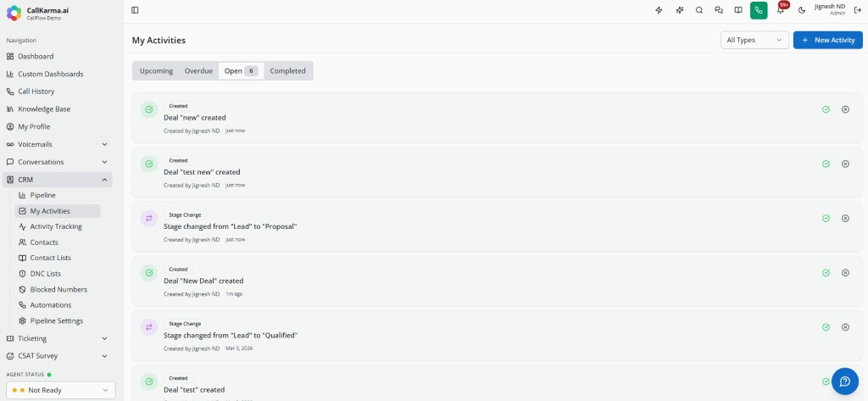Screen dimensions: 868x401
Task: Open the help chat bubble button
Action: (845, 381)
